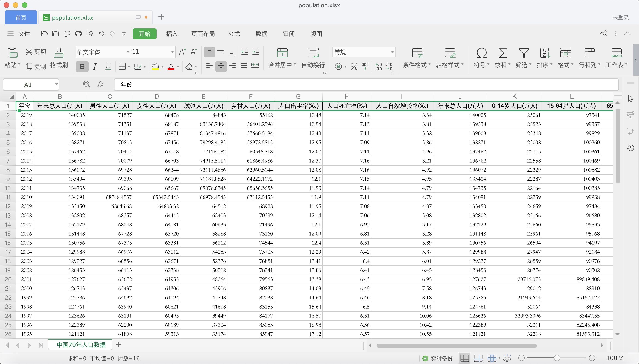Click the Sum (求和) sigma icon
The width and height of the screenshot is (639, 364).
503,53
